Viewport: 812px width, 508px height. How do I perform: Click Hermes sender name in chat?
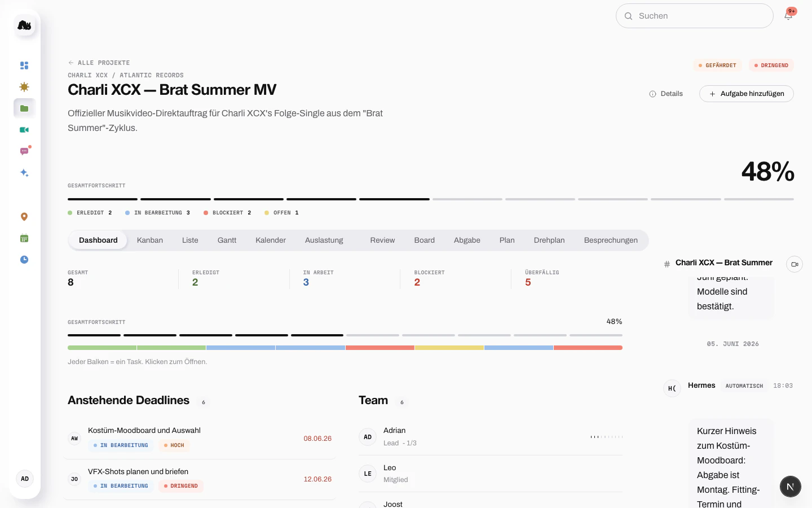tap(701, 386)
